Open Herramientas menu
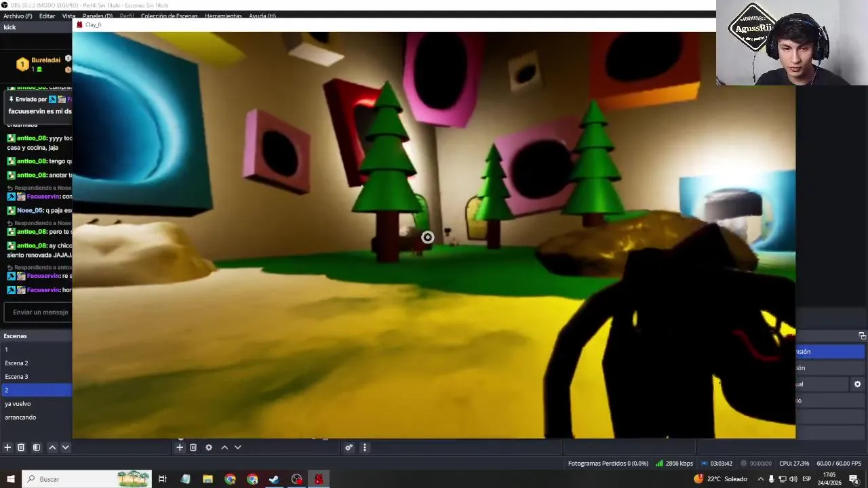 pyautogui.click(x=223, y=16)
